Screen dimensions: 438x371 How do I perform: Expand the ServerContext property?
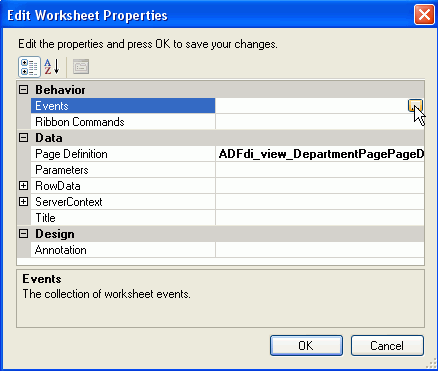coord(23,202)
